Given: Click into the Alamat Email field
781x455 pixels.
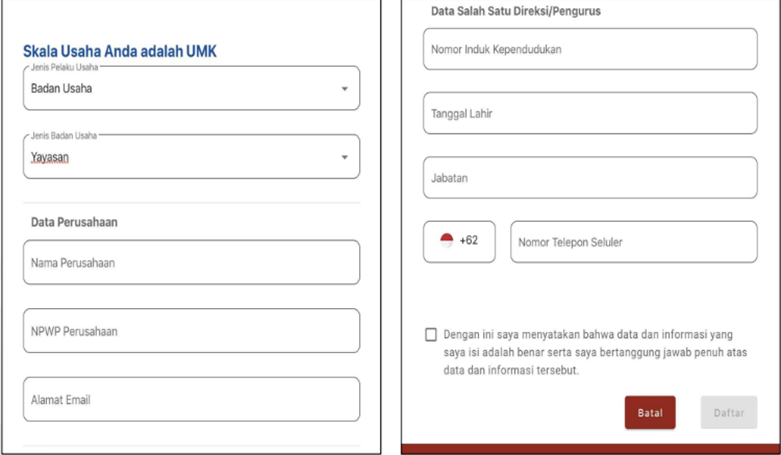Looking at the screenshot, I should click(x=191, y=399).
